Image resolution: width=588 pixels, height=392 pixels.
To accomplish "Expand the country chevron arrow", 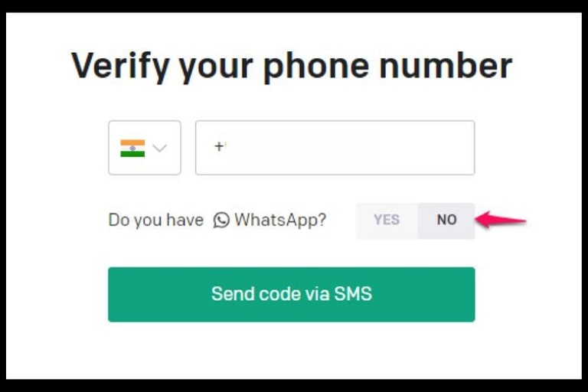I will 159,149.
